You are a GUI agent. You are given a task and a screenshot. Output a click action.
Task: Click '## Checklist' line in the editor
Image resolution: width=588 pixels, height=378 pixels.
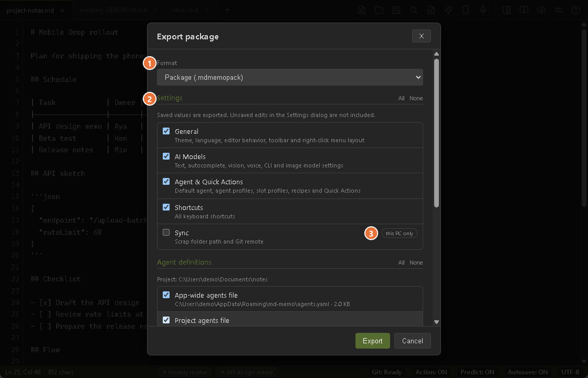[x=56, y=279]
